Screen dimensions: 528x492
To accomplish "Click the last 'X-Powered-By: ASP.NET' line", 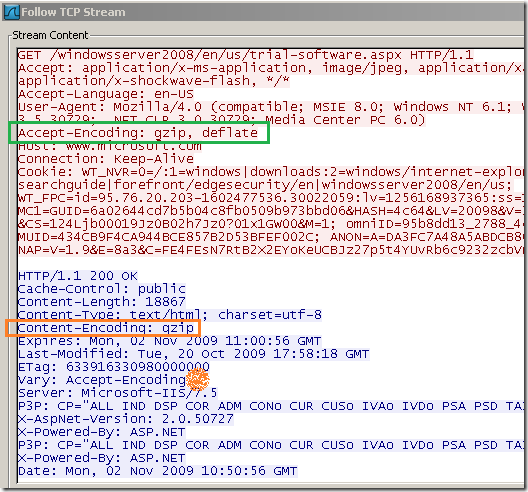I will 102,458.
